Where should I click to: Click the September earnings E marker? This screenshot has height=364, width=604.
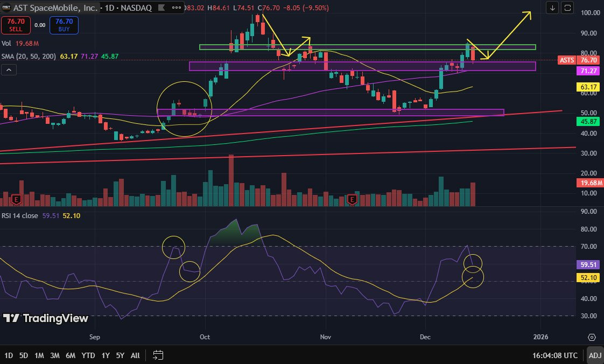[16, 200]
